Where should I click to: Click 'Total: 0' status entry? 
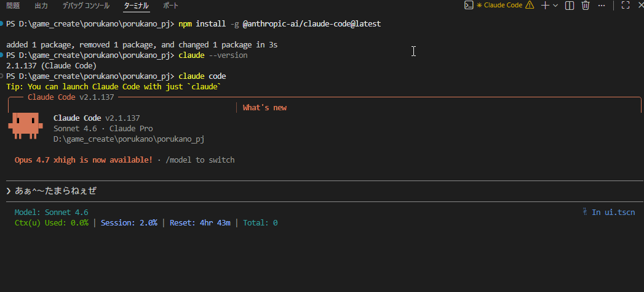[x=260, y=223]
